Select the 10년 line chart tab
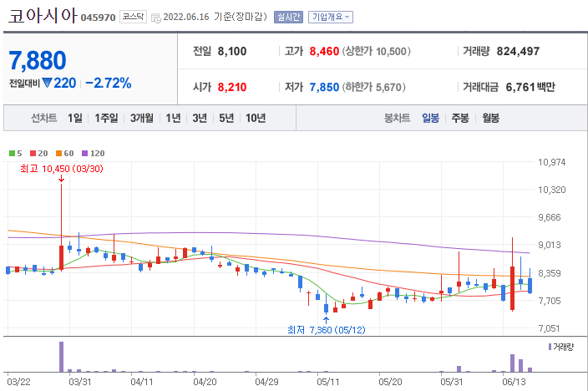 click(x=256, y=118)
